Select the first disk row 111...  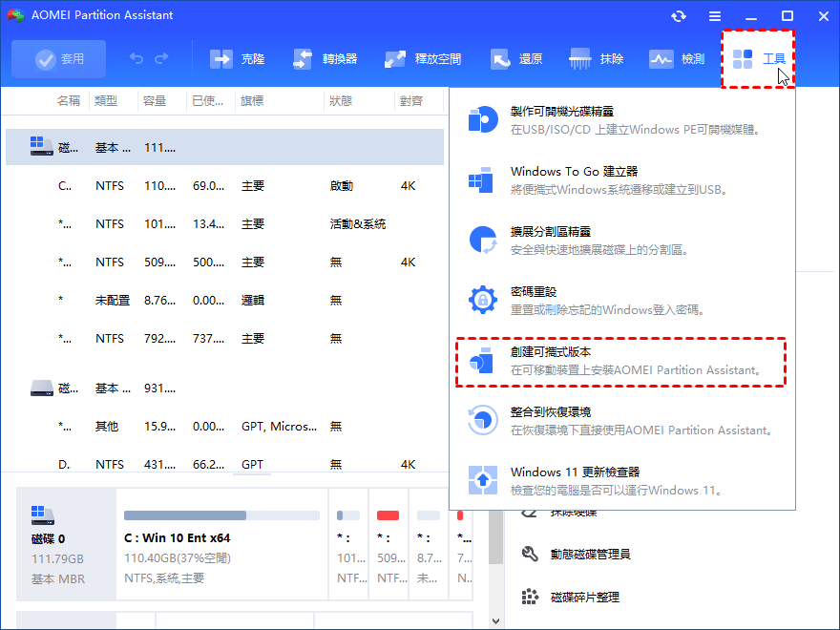(224, 147)
